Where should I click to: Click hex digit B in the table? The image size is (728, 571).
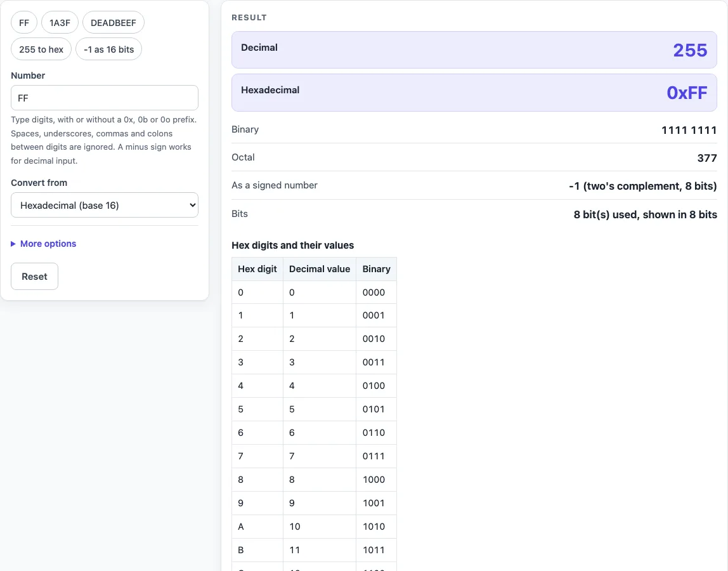257,550
